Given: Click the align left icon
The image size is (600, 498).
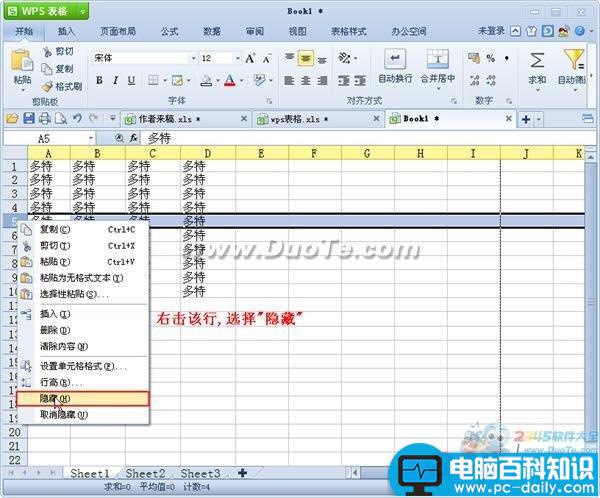Looking at the screenshot, I should click(289, 80).
